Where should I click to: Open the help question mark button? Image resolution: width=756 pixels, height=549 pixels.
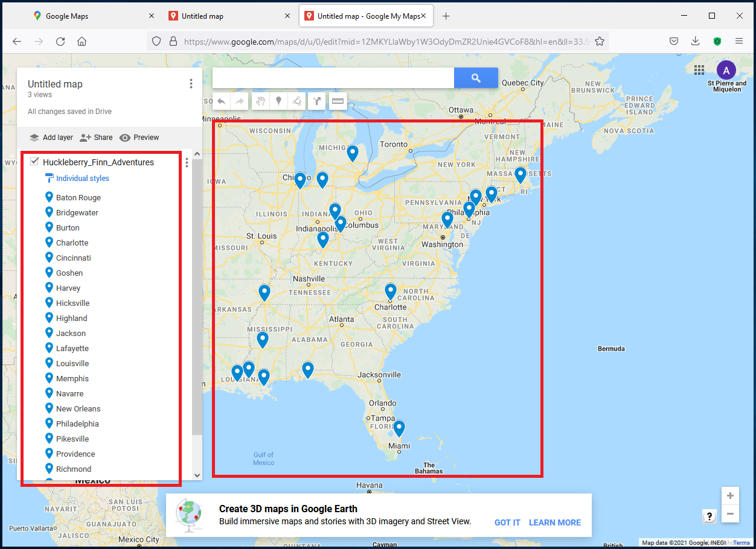[710, 516]
